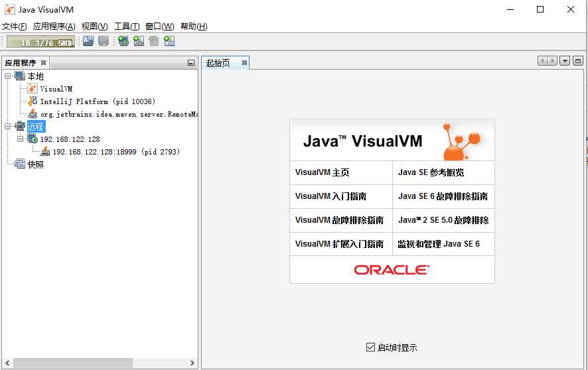Open the VisualVM 扩展入门指南 link
Screen dimensions: 588x370
click(x=339, y=244)
